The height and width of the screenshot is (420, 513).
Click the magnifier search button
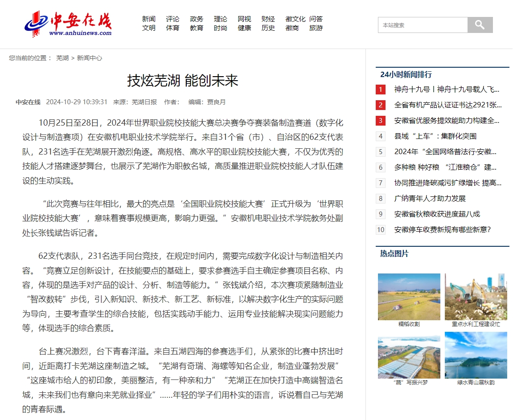click(x=480, y=25)
